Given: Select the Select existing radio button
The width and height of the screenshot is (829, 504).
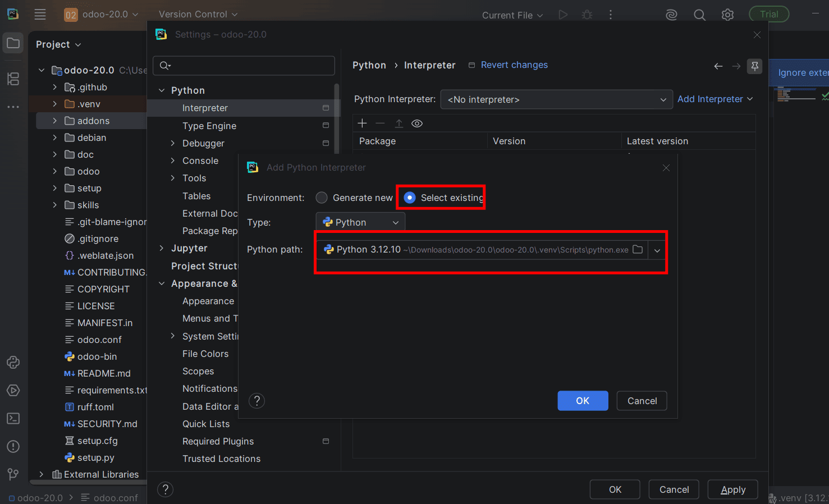Looking at the screenshot, I should pos(410,198).
